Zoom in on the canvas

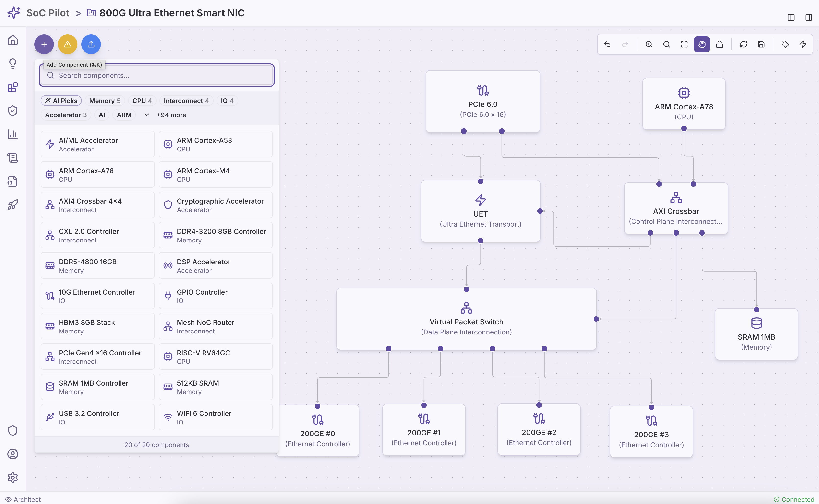[649, 44]
